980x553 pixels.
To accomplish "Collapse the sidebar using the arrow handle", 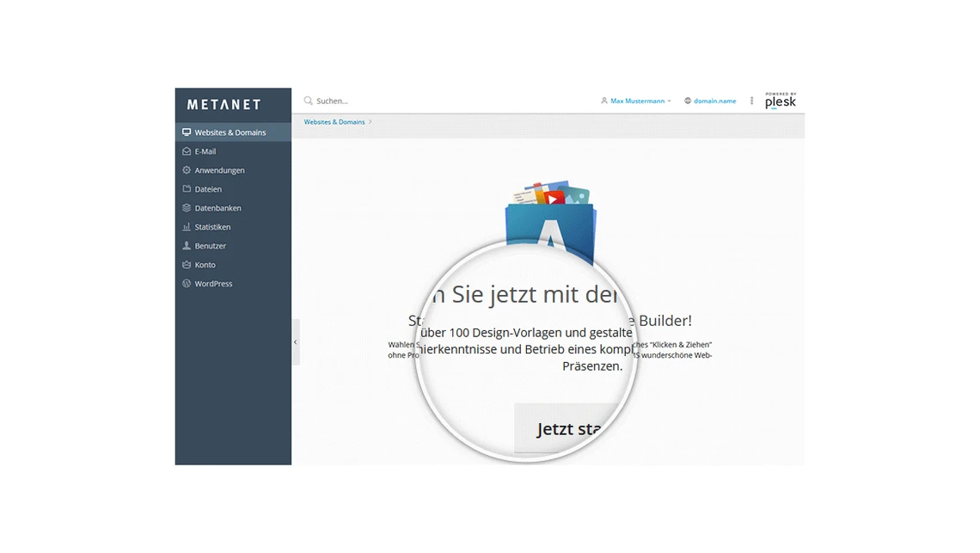I will [x=296, y=342].
